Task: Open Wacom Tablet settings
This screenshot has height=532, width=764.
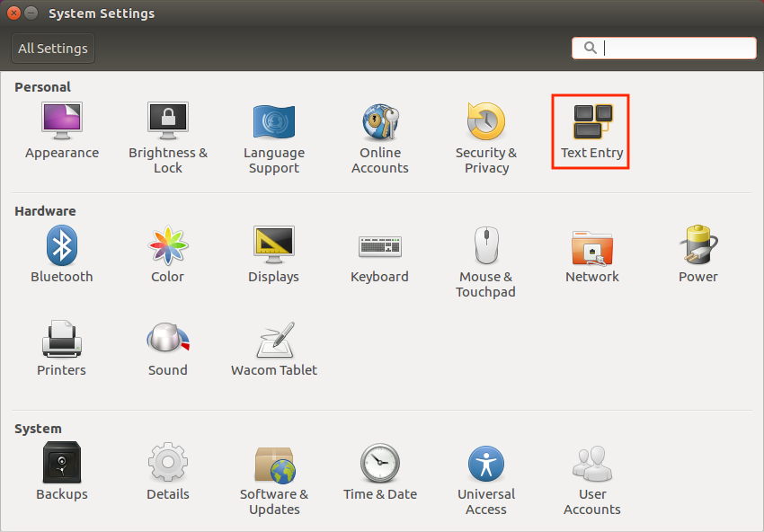Action: pos(274,348)
